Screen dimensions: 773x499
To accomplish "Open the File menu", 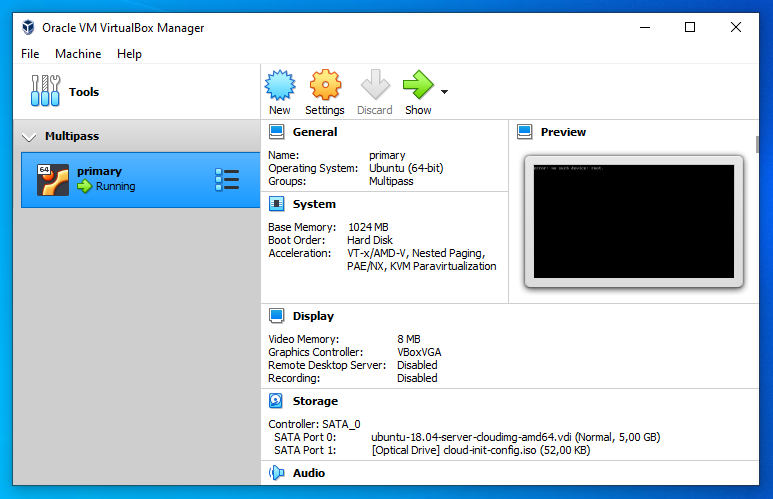I will (30, 54).
